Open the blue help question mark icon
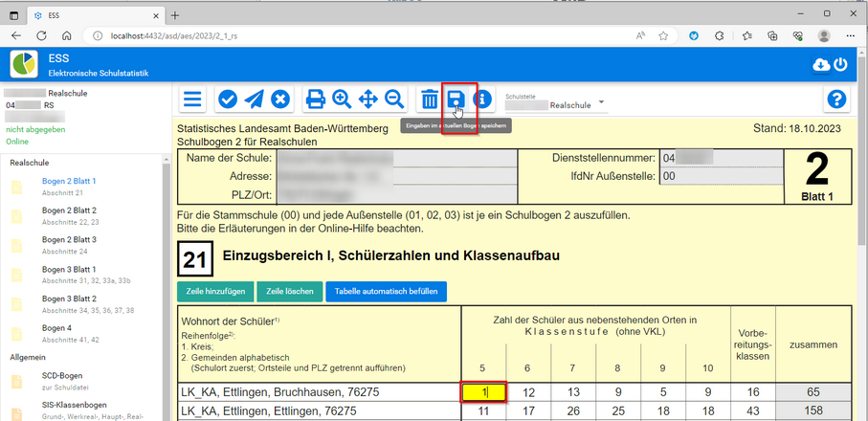 [x=837, y=100]
